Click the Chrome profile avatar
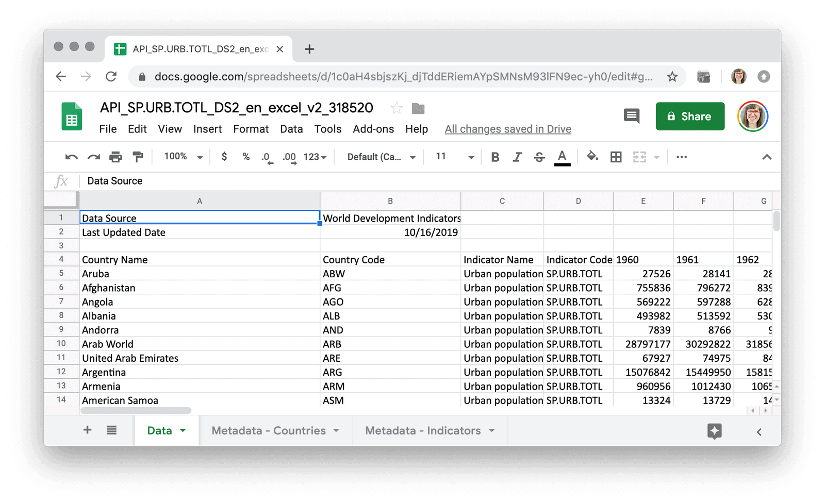The height and width of the screenshot is (504, 825). 738,77
